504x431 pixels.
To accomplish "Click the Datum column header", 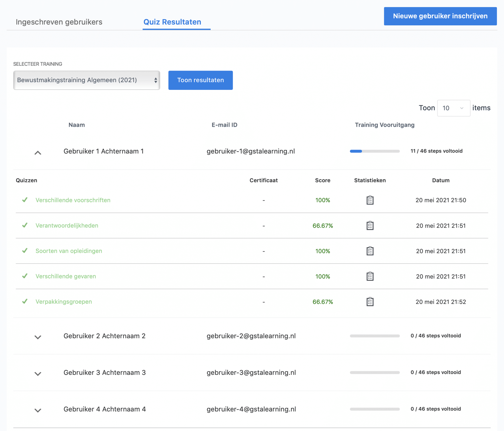I will [x=441, y=180].
